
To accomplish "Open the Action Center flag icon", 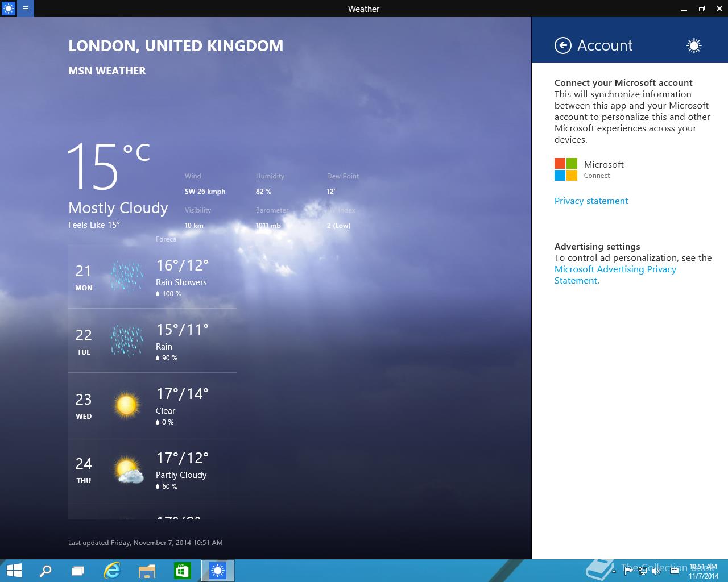I will [628, 571].
